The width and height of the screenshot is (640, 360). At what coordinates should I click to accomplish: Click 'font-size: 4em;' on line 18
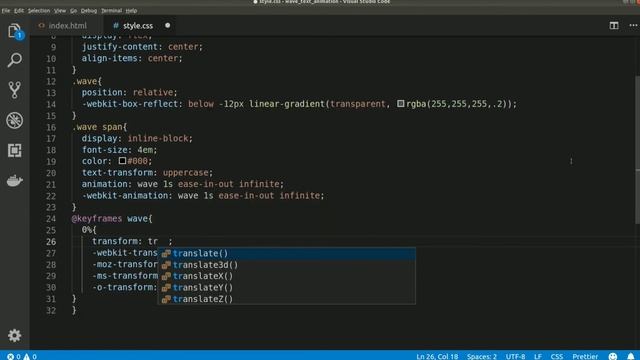[x=119, y=150]
